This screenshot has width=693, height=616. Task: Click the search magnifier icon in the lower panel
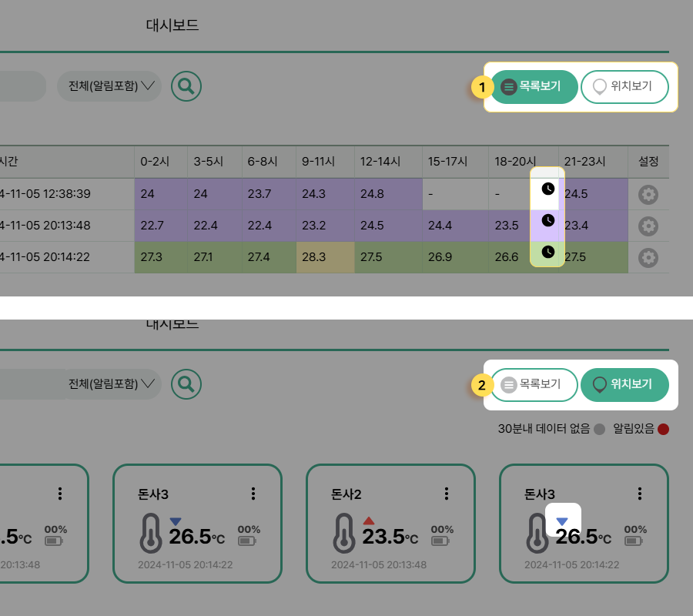pyautogui.click(x=186, y=383)
